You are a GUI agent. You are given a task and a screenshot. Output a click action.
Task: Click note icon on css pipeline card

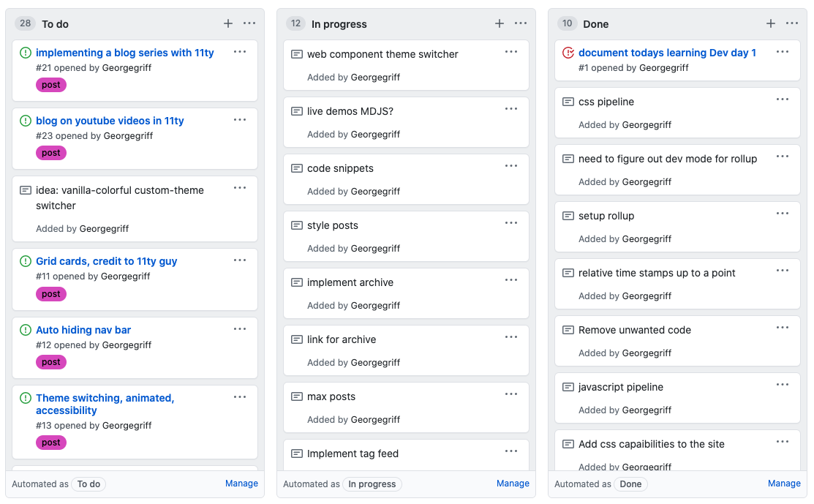tap(568, 102)
